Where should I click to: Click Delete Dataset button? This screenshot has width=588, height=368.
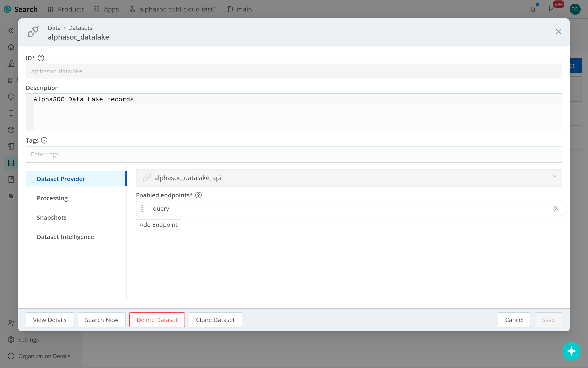click(x=157, y=320)
